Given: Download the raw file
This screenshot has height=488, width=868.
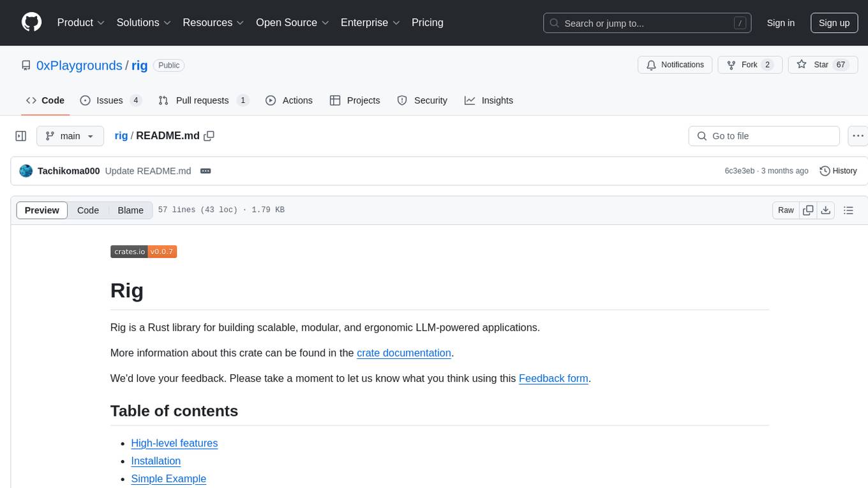Looking at the screenshot, I should click(825, 210).
